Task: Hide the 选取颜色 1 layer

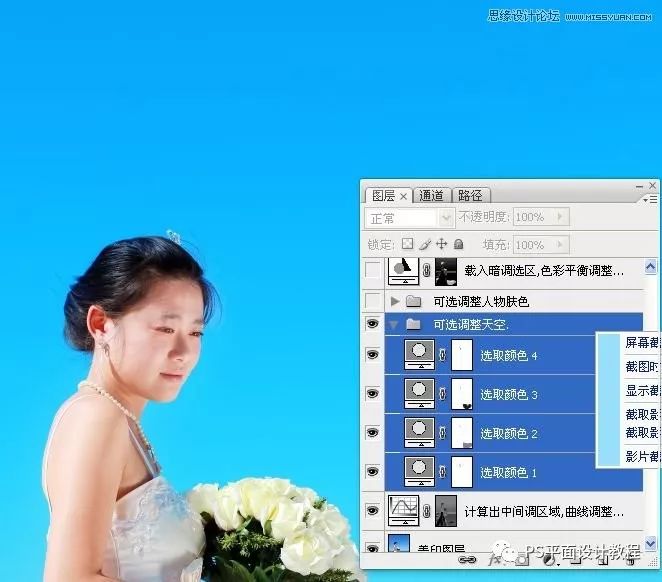Action: (372, 471)
